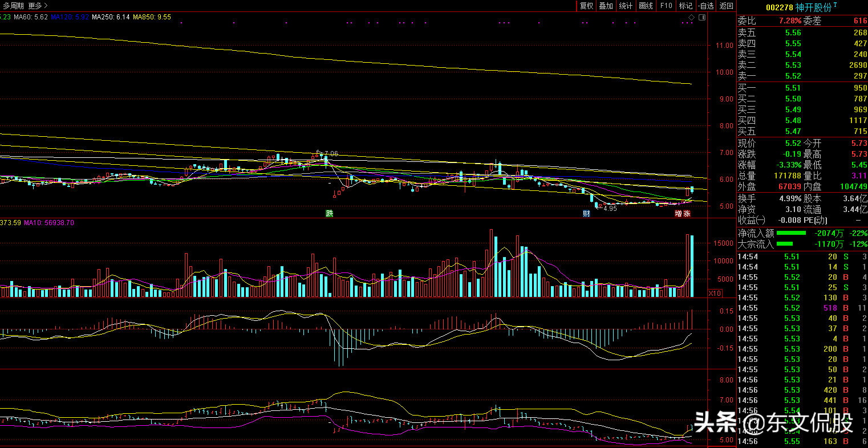Open the 多周期 multi-period view
868x448 pixels.
click(13, 6)
